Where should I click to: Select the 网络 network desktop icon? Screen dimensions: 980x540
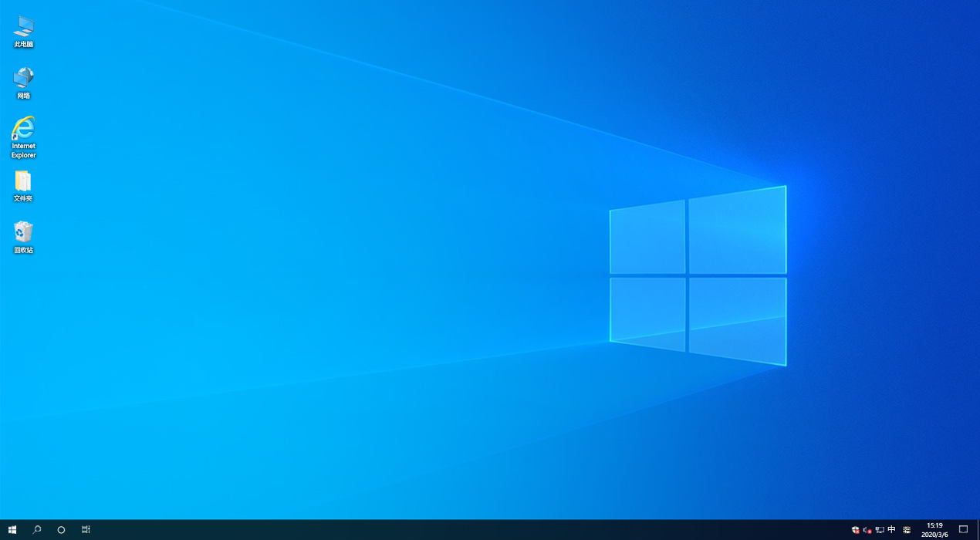coord(23,83)
